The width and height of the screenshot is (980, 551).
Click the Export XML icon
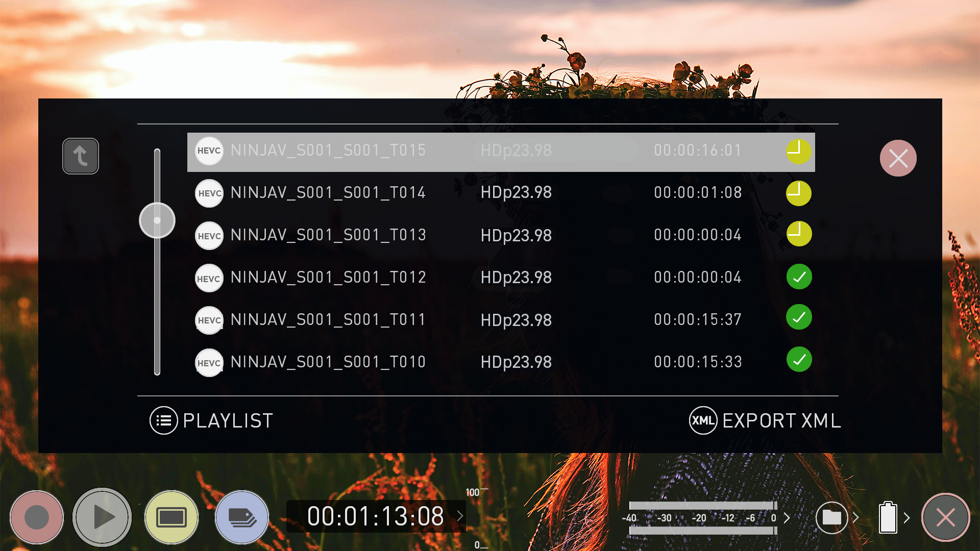[703, 420]
